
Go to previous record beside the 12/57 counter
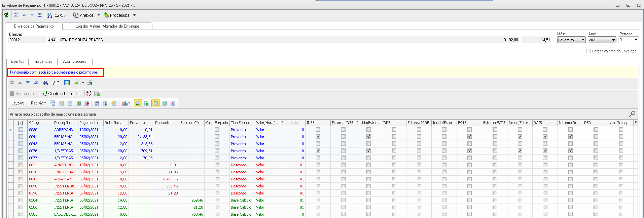pos(24,15)
